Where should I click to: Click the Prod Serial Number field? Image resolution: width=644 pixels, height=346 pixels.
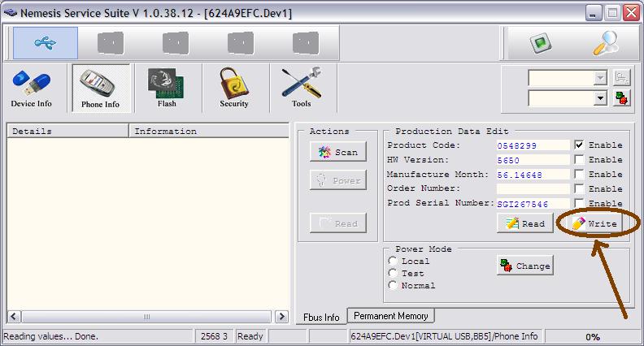point(533,204)
